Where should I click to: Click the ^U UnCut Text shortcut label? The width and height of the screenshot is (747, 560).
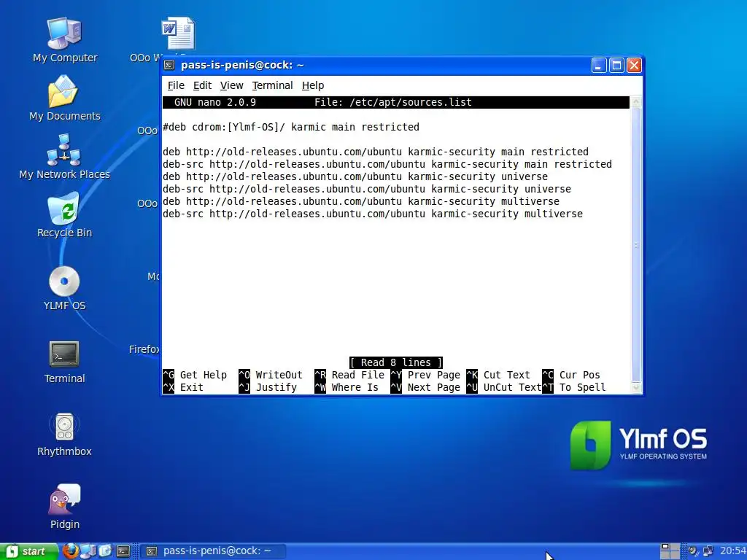click(x=504, y=388)
